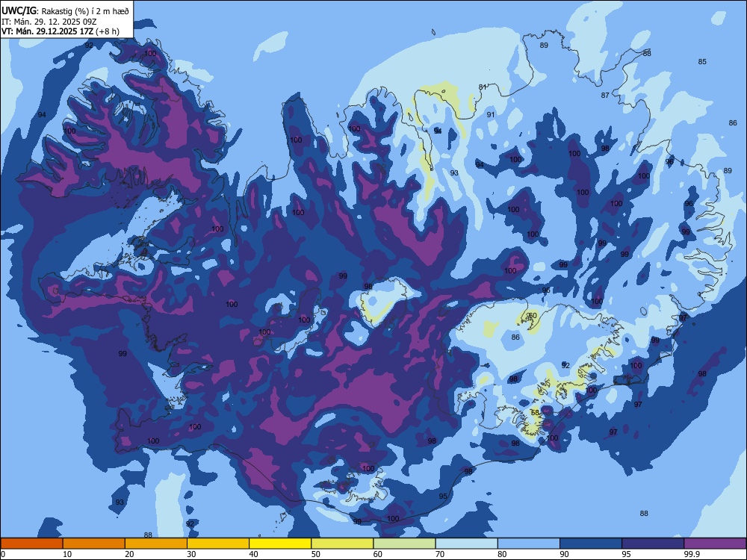Click the '81' humidity value on the map
This screenshot has width=747, height=560.
483,87
